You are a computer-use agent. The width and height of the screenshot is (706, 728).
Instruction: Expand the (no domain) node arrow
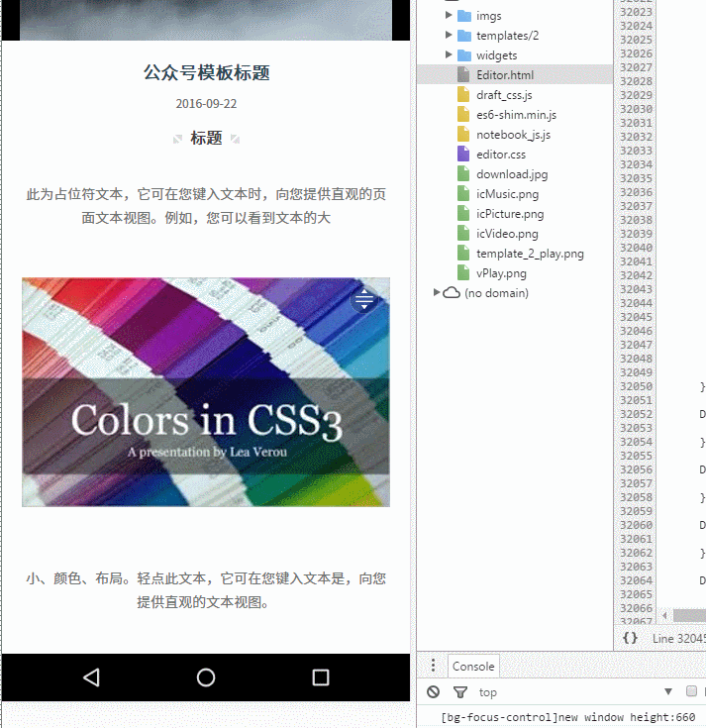[437, 292]
